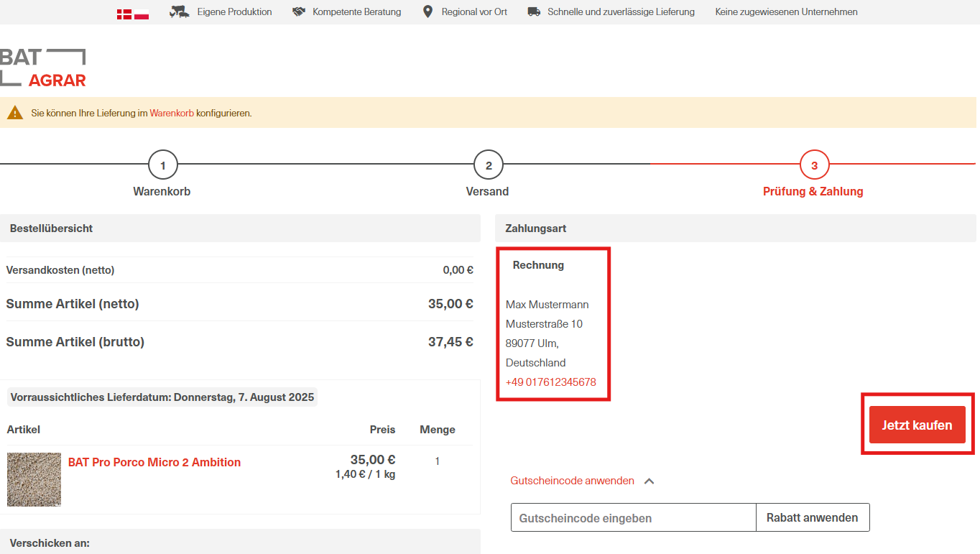Click the Menge column header
Screen dimensions: 980x554
point(438,430)
